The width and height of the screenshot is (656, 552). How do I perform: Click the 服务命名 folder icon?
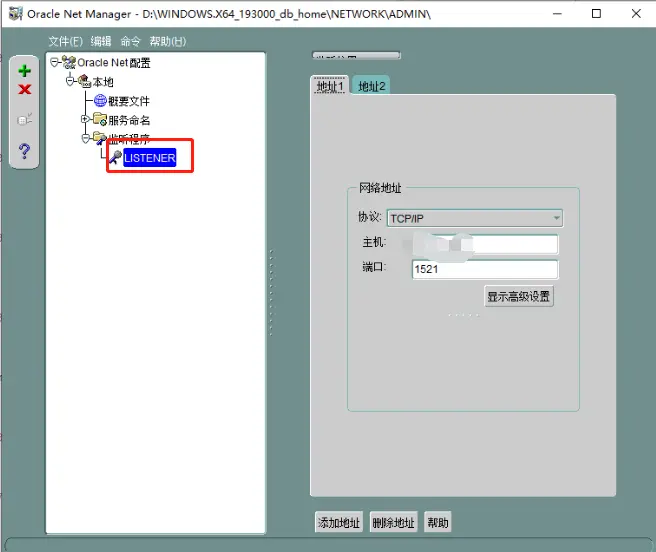[x=100, y=119]
